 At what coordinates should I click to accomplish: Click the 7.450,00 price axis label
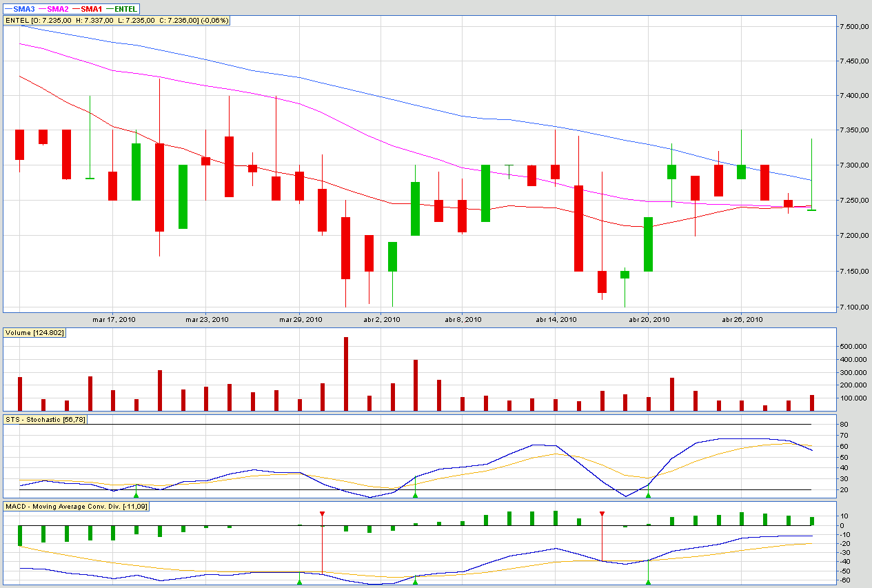[853, 61]
